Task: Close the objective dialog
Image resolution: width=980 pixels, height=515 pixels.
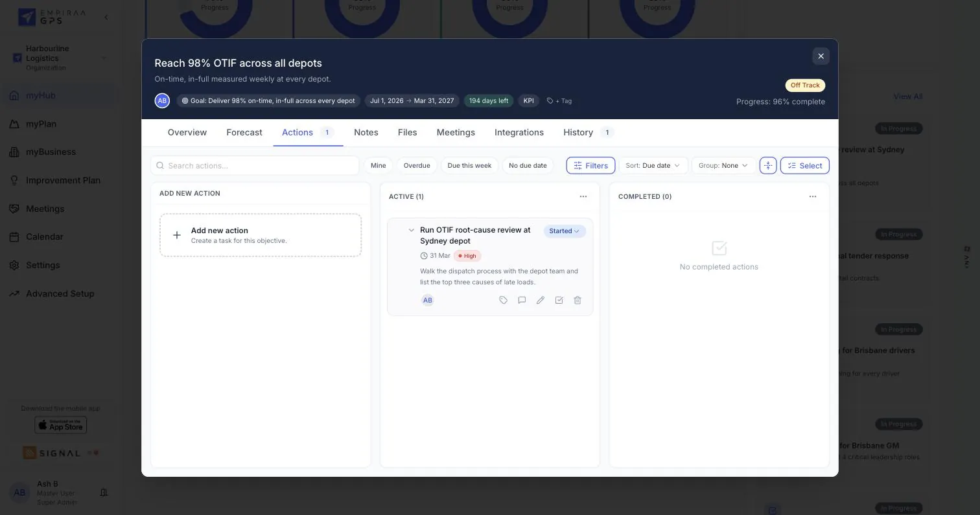Action: [x=821, y=56]
